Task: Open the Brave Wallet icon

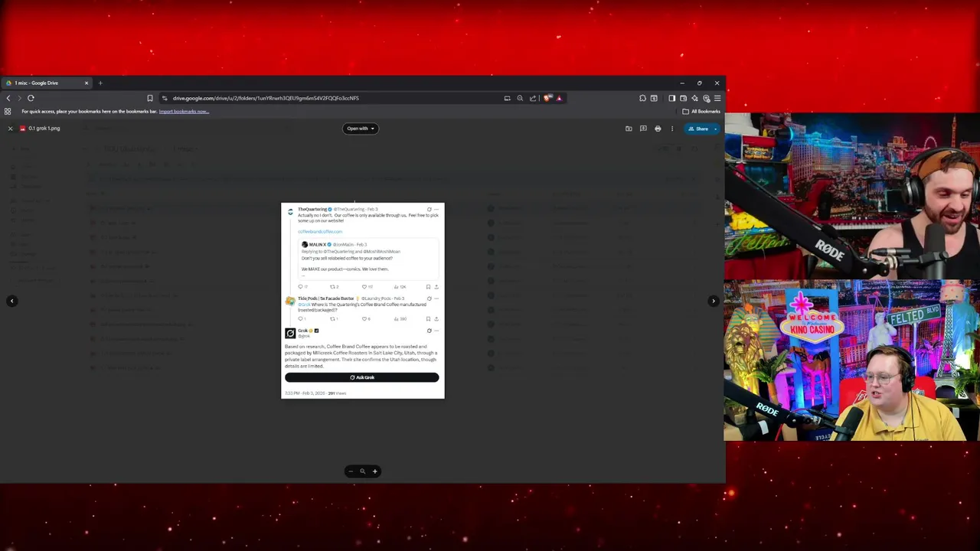Action: click(683, 98)
